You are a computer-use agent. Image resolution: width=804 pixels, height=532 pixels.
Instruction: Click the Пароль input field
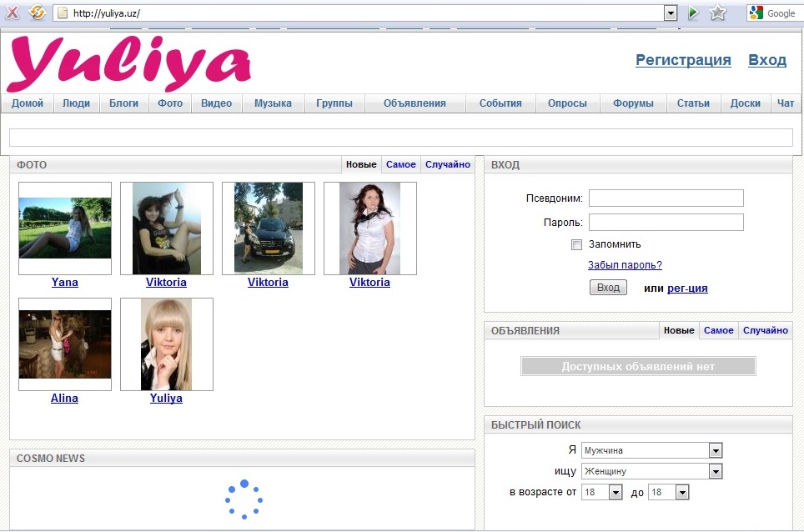pyautogui.click(x=666, y=223)
